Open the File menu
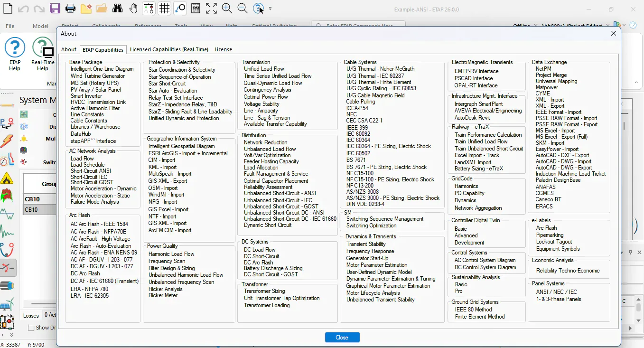This screenshot has width=644, height=348. click(10, 26)
